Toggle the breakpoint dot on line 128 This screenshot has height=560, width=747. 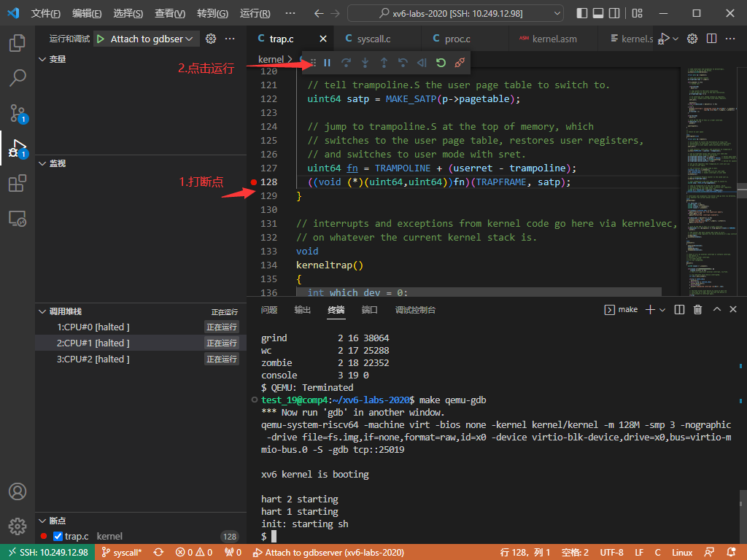coord(254,182)
